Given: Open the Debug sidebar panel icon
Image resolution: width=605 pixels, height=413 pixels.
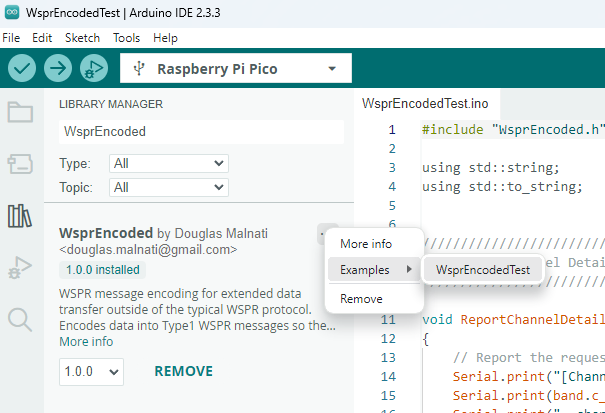Looking at the screenshot, I should [20, 267].
